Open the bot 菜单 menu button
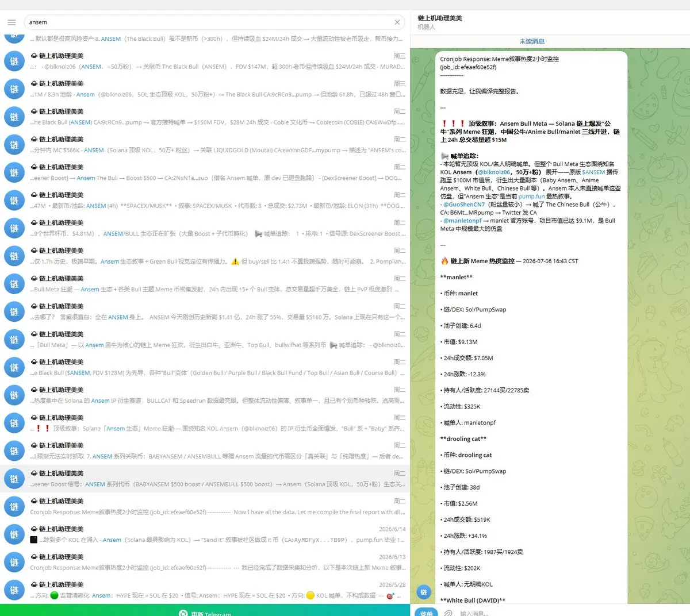 pos(426,613)
